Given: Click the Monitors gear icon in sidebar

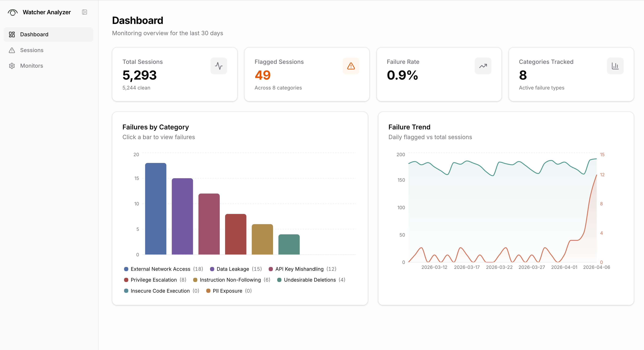Looking at the screenshot, I should pyautogui.click(x=12, y=66).
